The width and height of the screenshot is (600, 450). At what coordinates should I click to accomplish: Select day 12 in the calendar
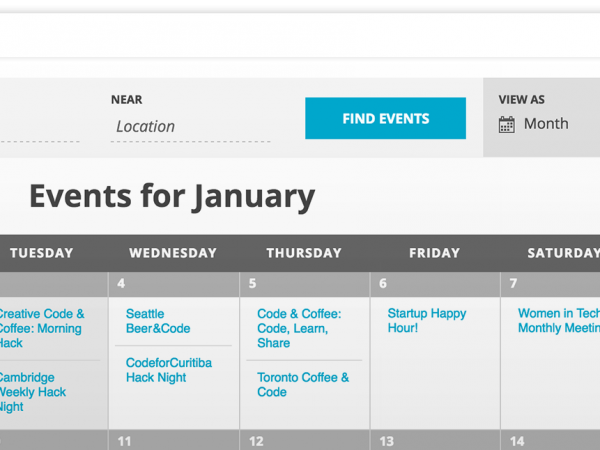pos(256,441)
